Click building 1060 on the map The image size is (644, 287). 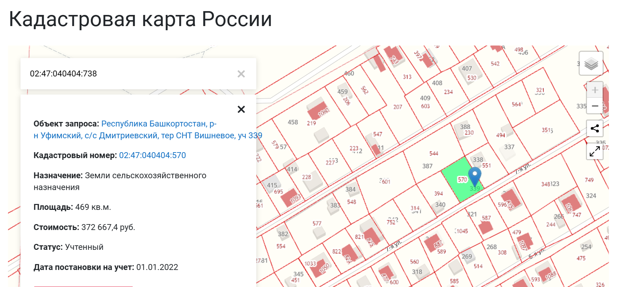point(323,112)
